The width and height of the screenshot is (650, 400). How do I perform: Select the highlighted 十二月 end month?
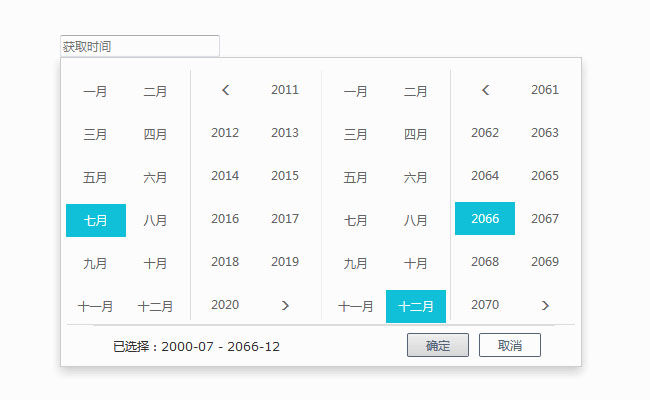point(416,306)
